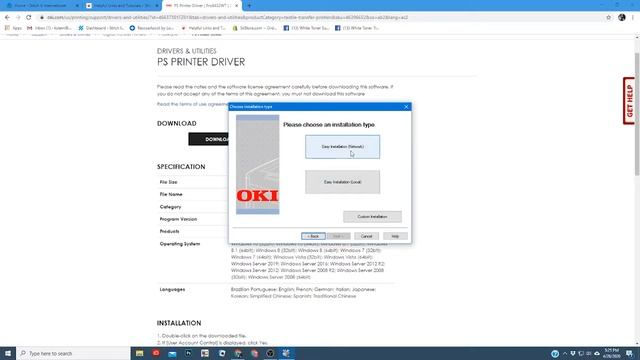
Task: Go Back in the installer dialog
Action: coord(313,236)
